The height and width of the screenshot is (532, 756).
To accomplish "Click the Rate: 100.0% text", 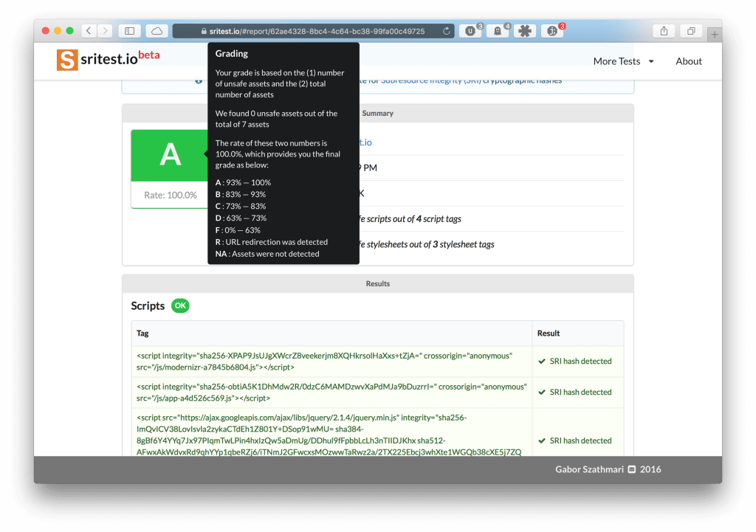I will point(171,195).
